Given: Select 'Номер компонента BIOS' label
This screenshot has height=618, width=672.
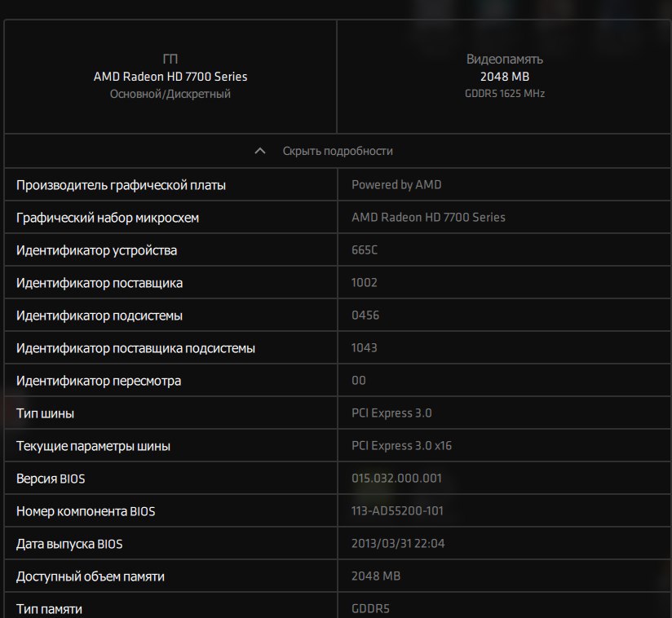Looking at the screenshot, I should pos(86,511).
